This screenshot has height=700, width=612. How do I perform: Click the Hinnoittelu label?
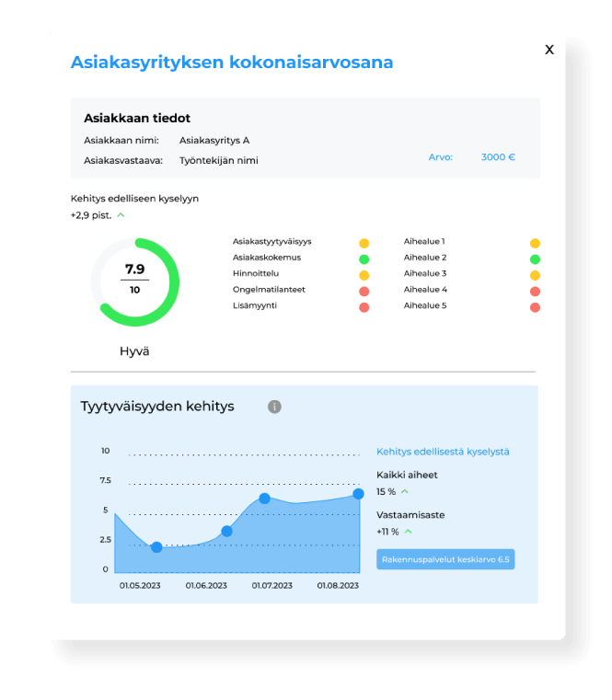pyautogui.click(x=256, y=273)
